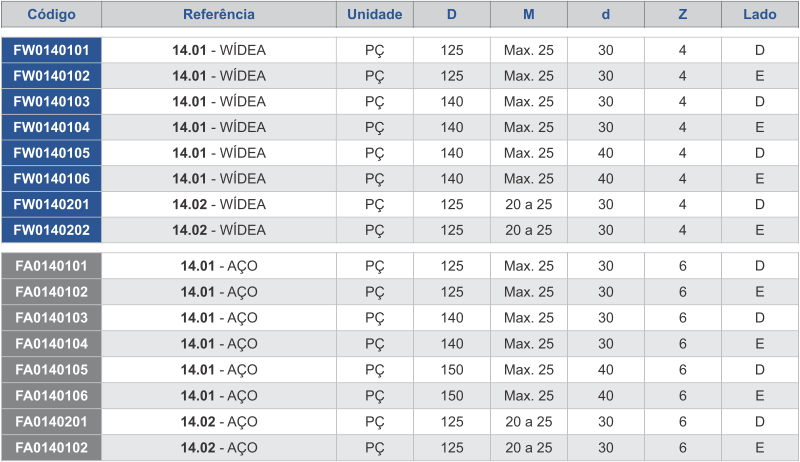Click the Z column header
The width and height of the screenshot is (800, 462).
click(x=683, y=14)
